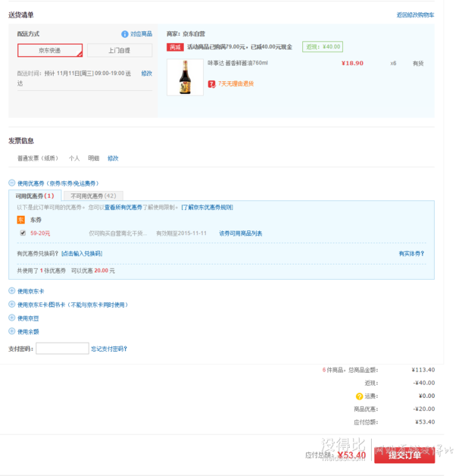Click the ¥18.90 item price
Image resolution: width=462 pixels, height=476 pixels.
click(x=352, y=63)
